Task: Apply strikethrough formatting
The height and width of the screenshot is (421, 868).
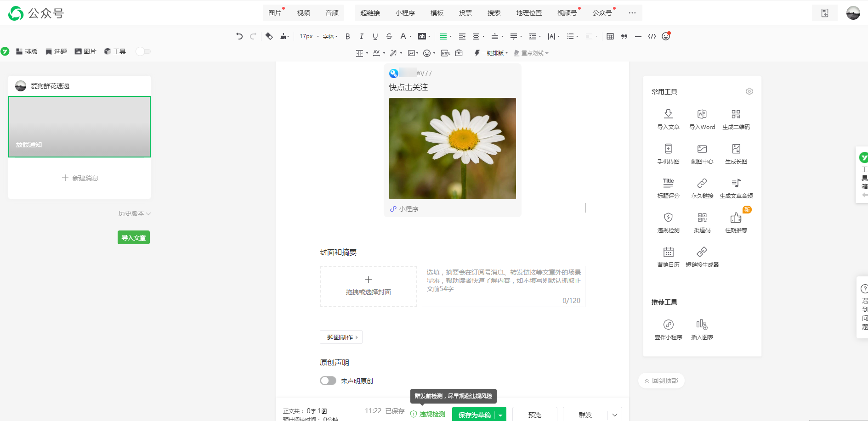Action: point(389,36)
